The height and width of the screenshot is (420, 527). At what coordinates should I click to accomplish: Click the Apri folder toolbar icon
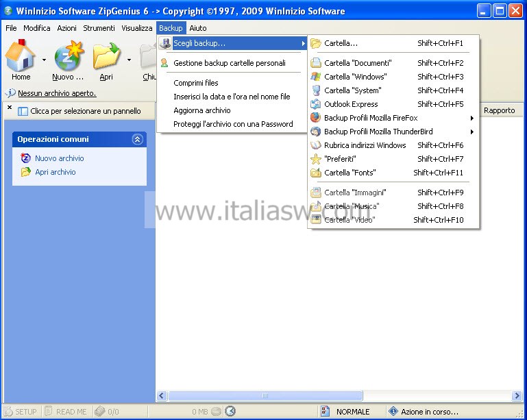(x=106, y=56)
